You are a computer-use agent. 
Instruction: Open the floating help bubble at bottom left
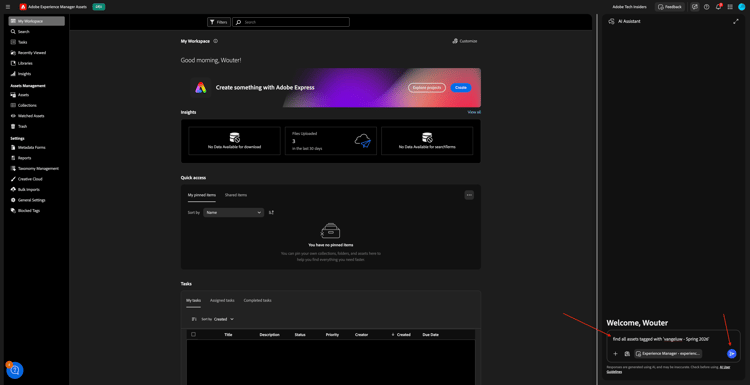tap(15, 370)
